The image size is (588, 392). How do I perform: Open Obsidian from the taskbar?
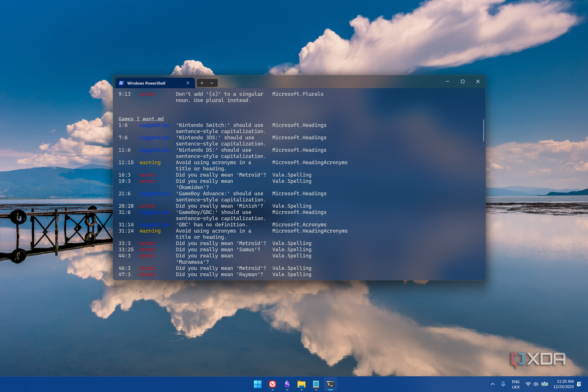tap(287, 384)
